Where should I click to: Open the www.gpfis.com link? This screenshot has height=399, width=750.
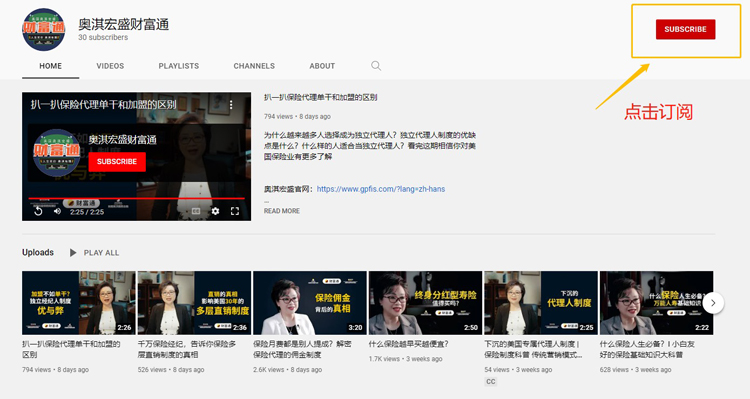click(x=381, y=189)
